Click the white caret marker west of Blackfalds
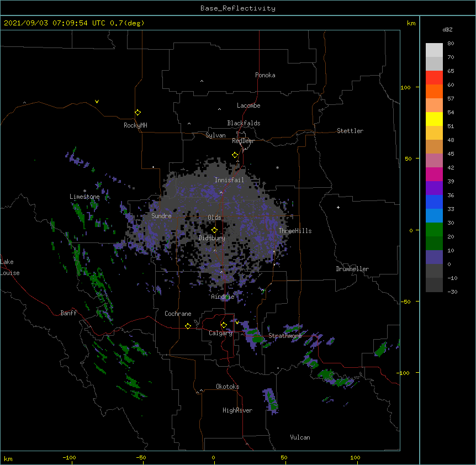 [189, 124]
